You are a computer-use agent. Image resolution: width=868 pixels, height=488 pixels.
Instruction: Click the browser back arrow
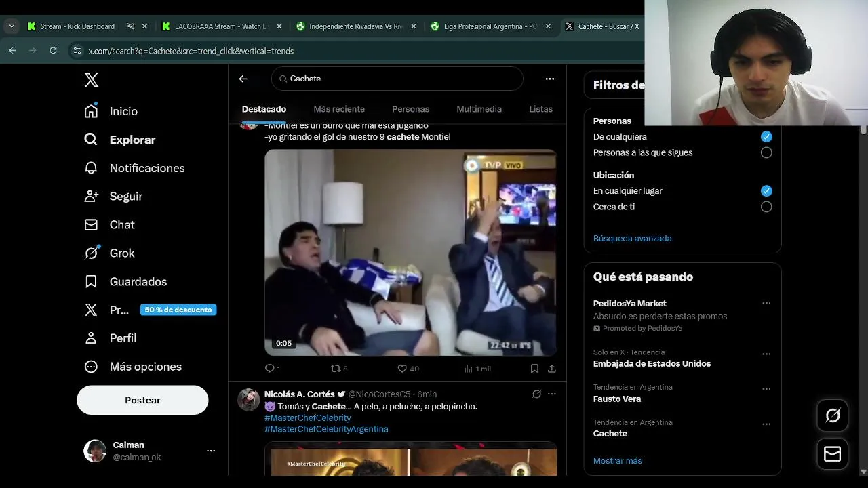click(12, 50)
